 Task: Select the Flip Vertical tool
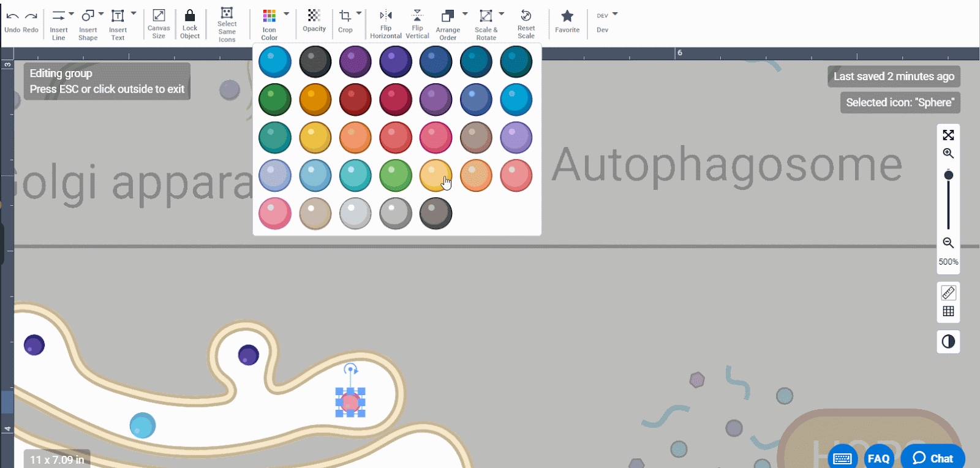(417, 16)
